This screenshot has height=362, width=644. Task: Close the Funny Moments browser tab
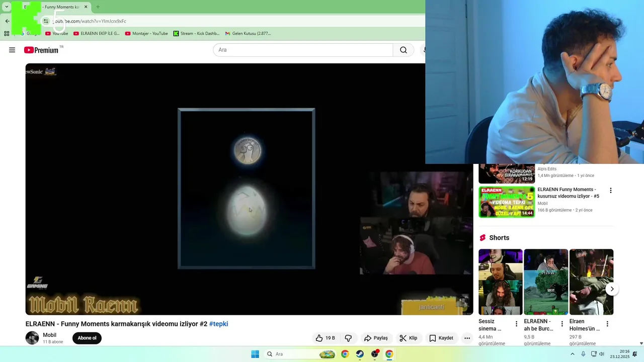click(x=86, y=7)
